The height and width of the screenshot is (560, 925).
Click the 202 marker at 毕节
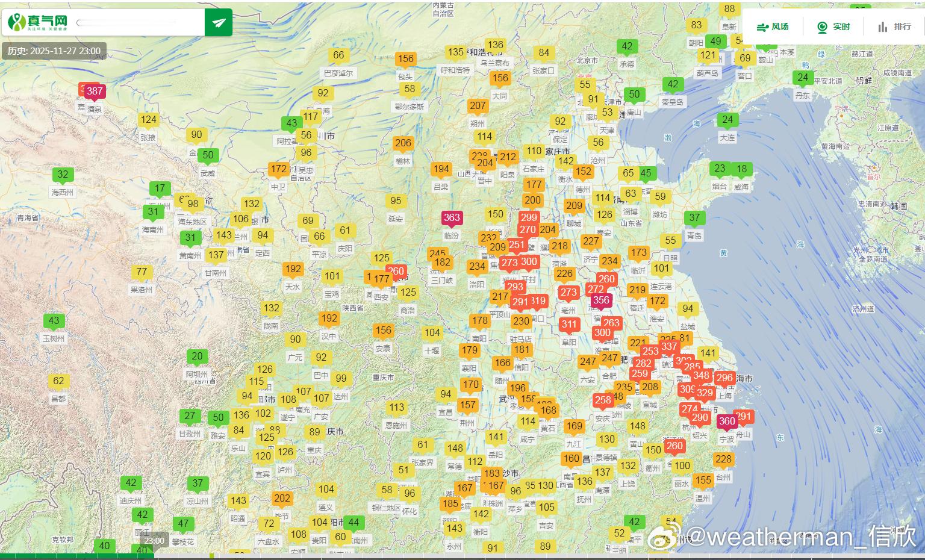[282, 498]
